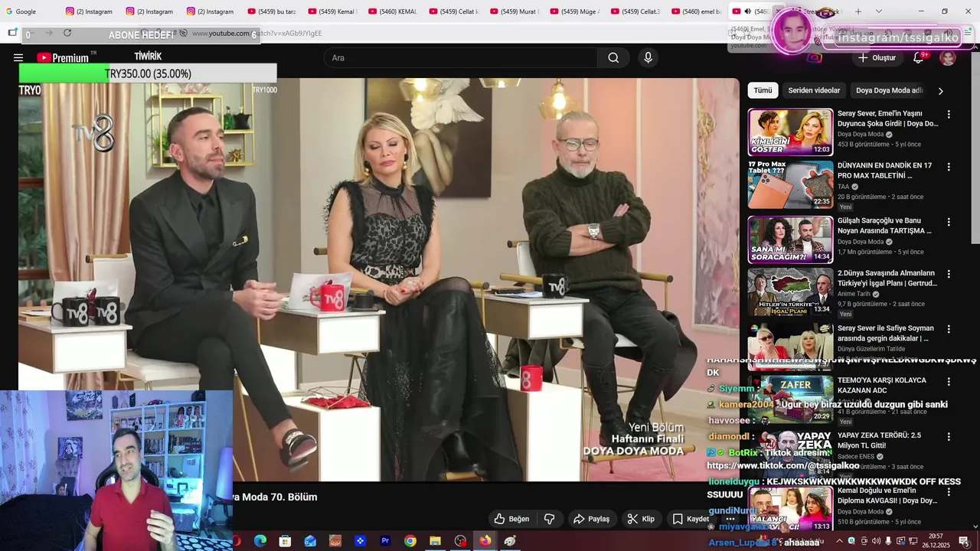
Task: Switch to the (5460) emel browser tab
Action: pos(696,11)
